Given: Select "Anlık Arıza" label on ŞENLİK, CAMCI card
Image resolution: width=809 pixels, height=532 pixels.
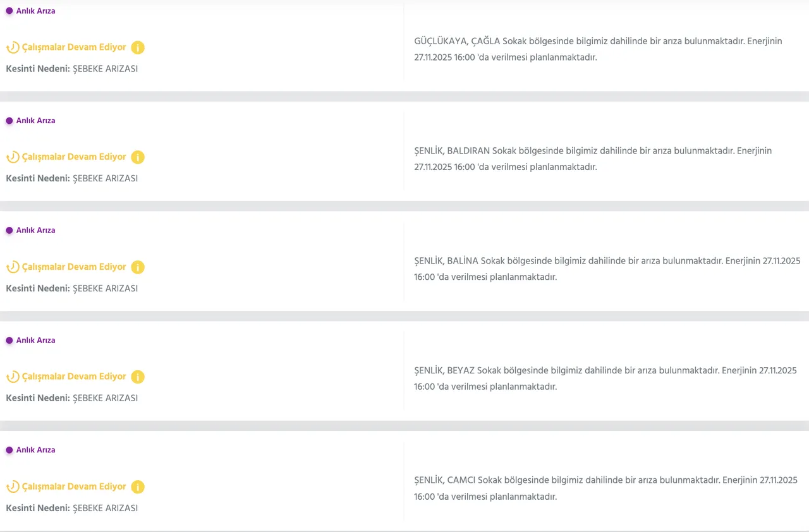Looking at the screenshot, I should point(35,450).
